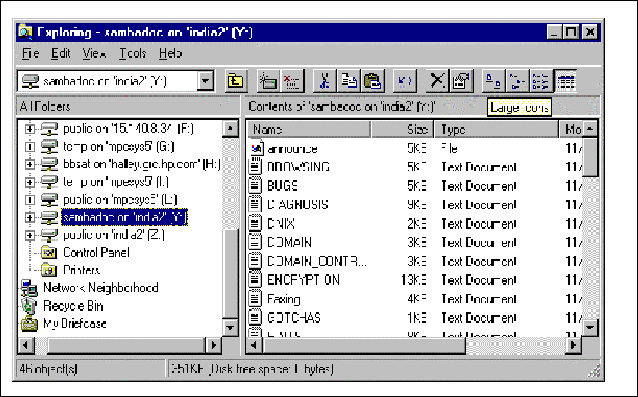Switch to Small Icons view

517,81
